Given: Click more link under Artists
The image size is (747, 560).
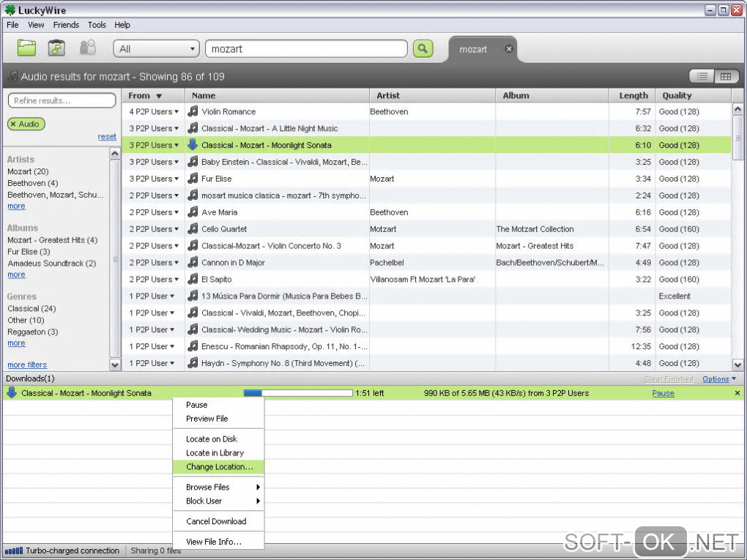Looking at the screenshot, I should coord(16,206).
